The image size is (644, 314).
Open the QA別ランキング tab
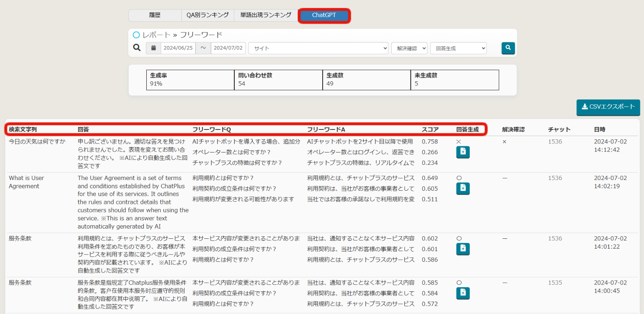[208, 15]
